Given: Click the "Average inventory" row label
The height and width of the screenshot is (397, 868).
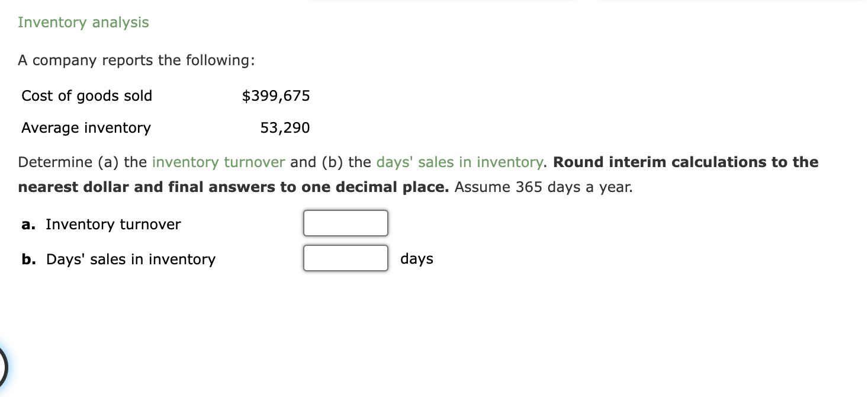Looking at the screenshot, I should coord(86,128).
